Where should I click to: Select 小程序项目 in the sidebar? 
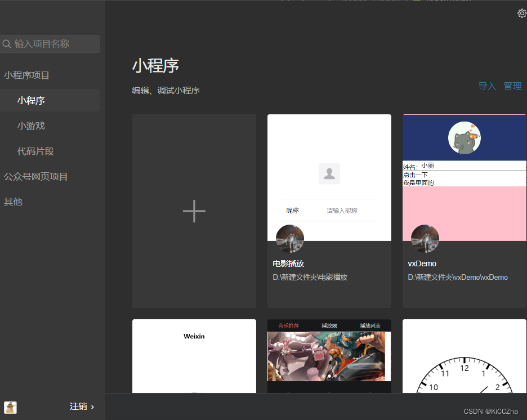pos(26,75)
